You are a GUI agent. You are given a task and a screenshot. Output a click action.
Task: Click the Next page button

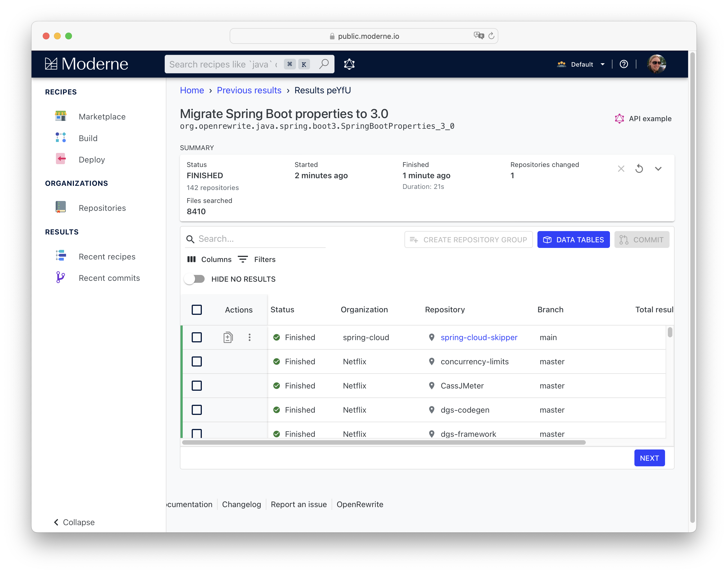point(649,458)
